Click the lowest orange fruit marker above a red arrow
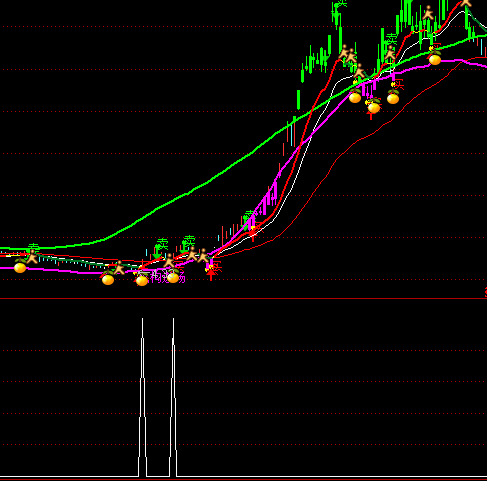Viewport: 487px width, 481px height. [x=374, y=107]
